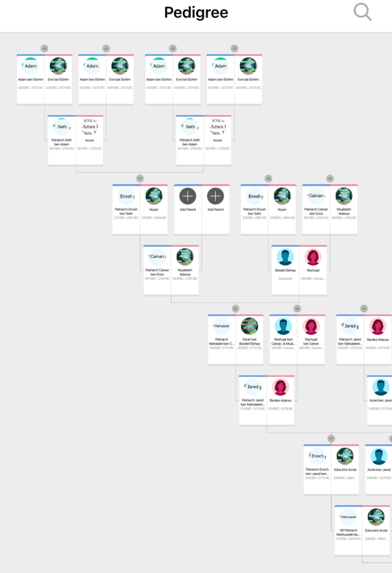The width and height of the screenshot is (392, 573).
Task: Expand ancestors above the top-left Adam card
Action: pos(45,49)
